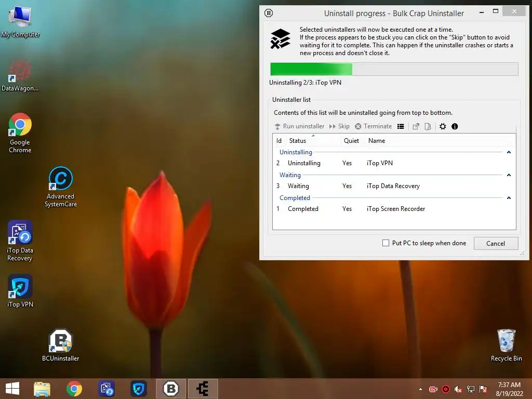The image size is (532, 399).
Task: Open the network tray icon
Action: pyautogui.click(x=471, y=389)
